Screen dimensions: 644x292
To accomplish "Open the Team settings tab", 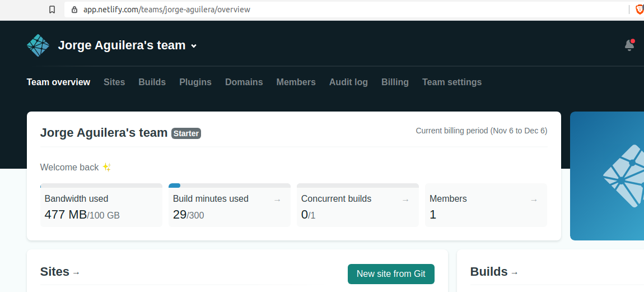I will 452,82.
